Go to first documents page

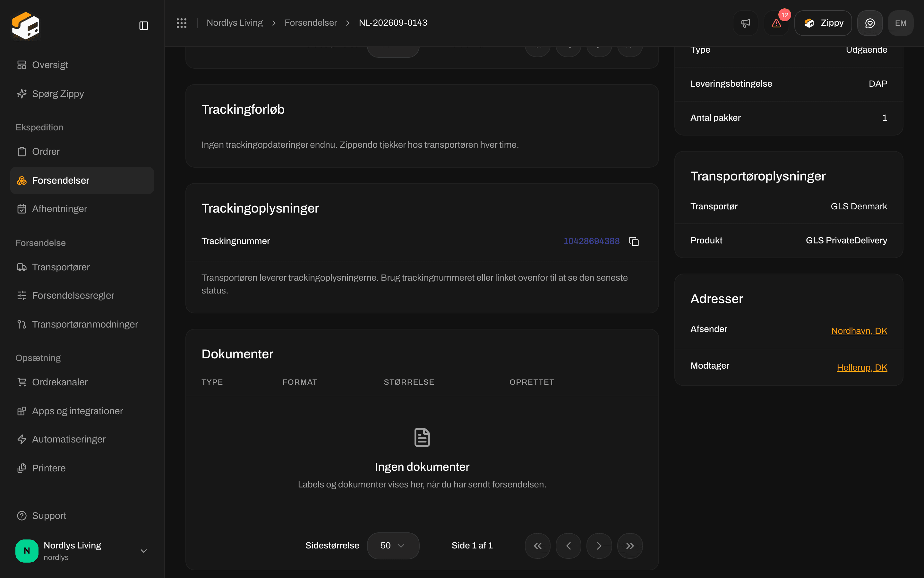click(x=538, y=546)
